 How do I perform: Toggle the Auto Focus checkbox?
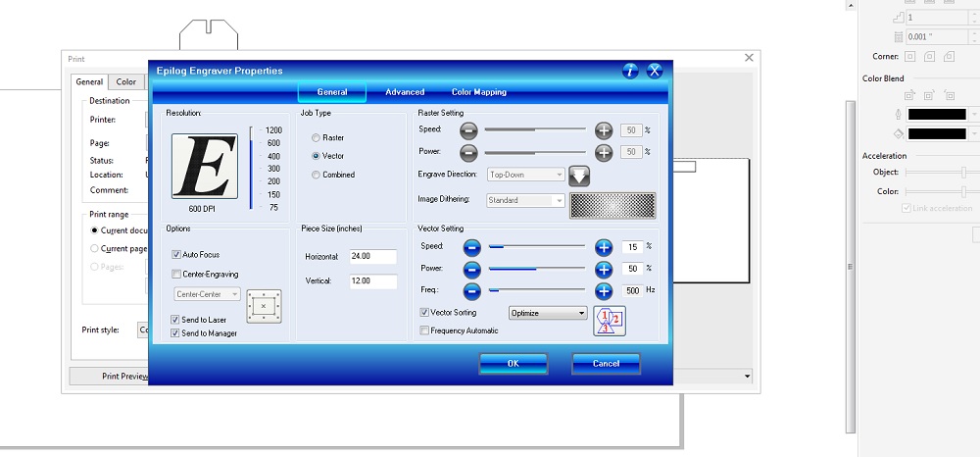point(175,254)
